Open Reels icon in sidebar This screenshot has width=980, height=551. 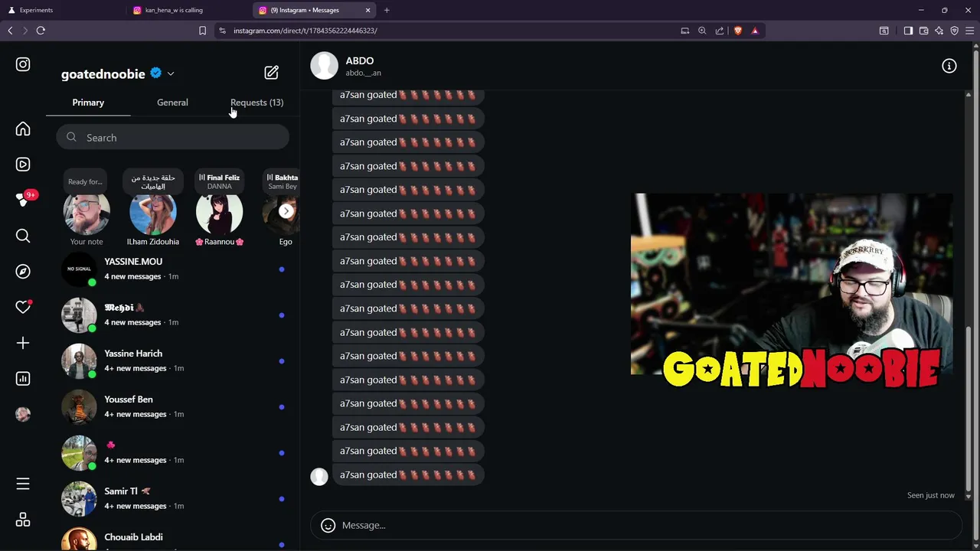(x=23, y=165)
